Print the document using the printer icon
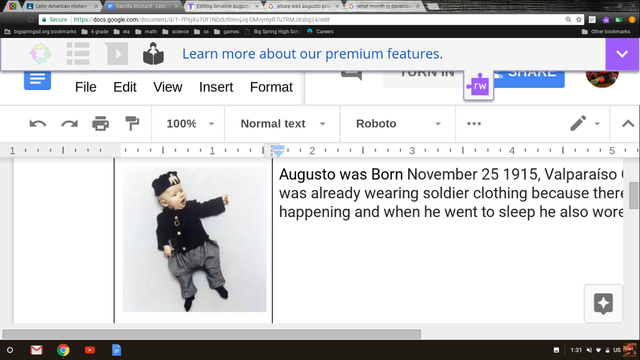640x360 pixels. (100, 124)
